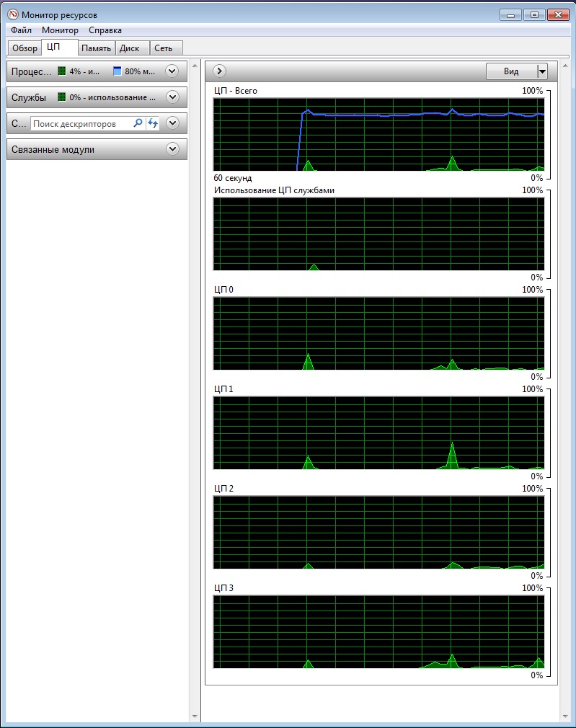Viewport: 576px width, 728px height.
Task: Click the right pane scroll up arrow
Action: 565,66
